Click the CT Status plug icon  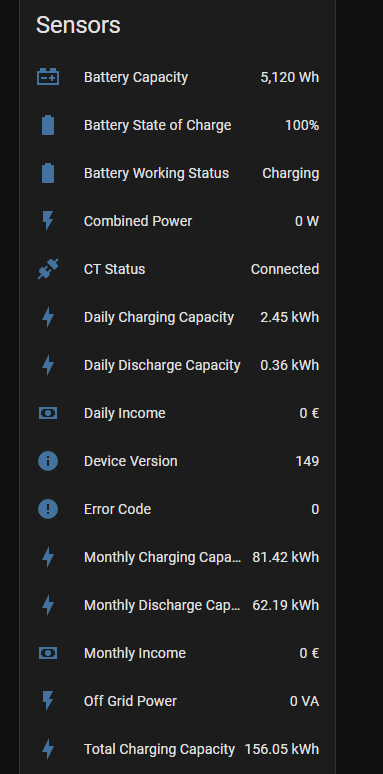[x=48, y=269]
